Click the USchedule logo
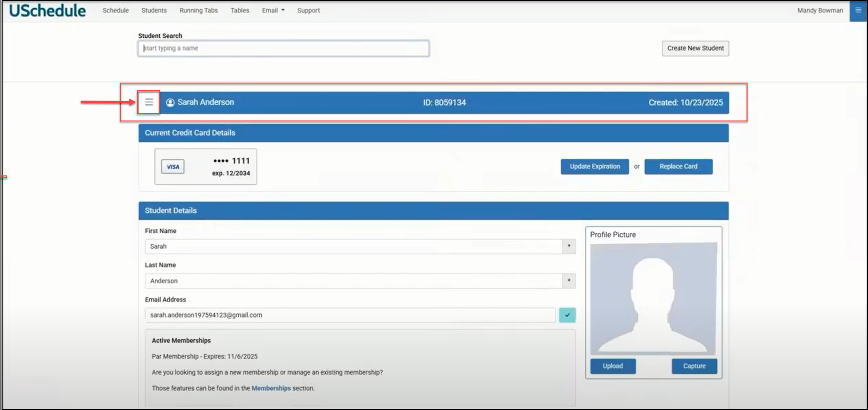Image resolution: width=868 pixels, height=410 pixels. tap(48, 11)
